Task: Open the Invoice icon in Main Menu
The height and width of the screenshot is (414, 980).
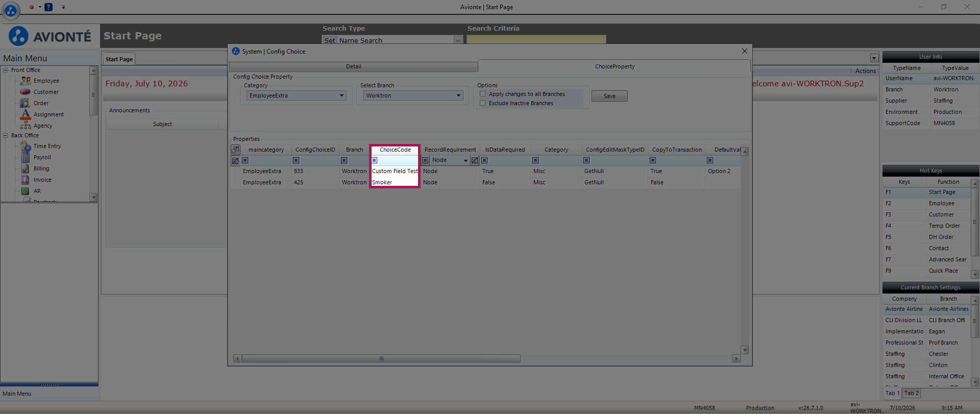Action: [26, 180]
